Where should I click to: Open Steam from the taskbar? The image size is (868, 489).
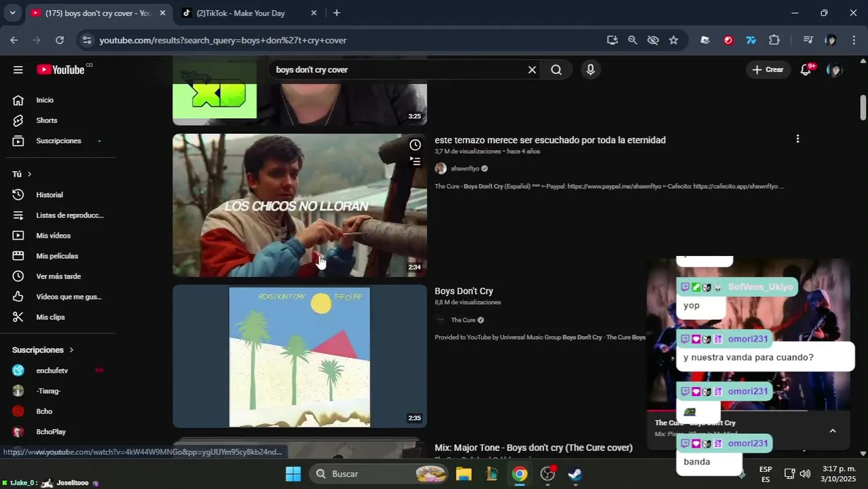pos(575,473)
